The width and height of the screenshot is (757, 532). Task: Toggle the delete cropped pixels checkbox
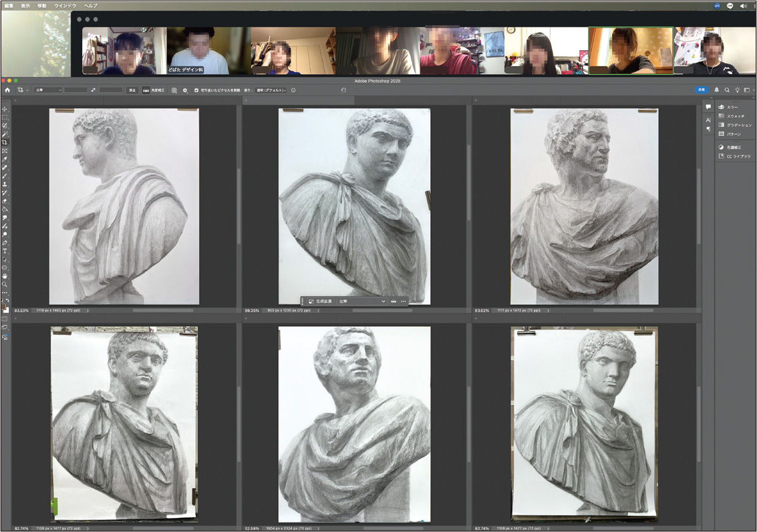click(196, 90)
